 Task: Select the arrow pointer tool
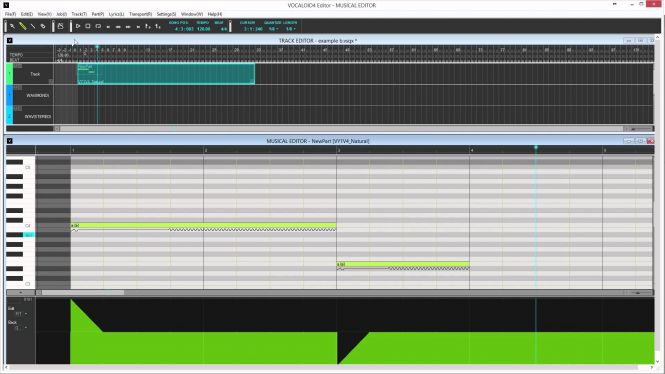point(12,26)
